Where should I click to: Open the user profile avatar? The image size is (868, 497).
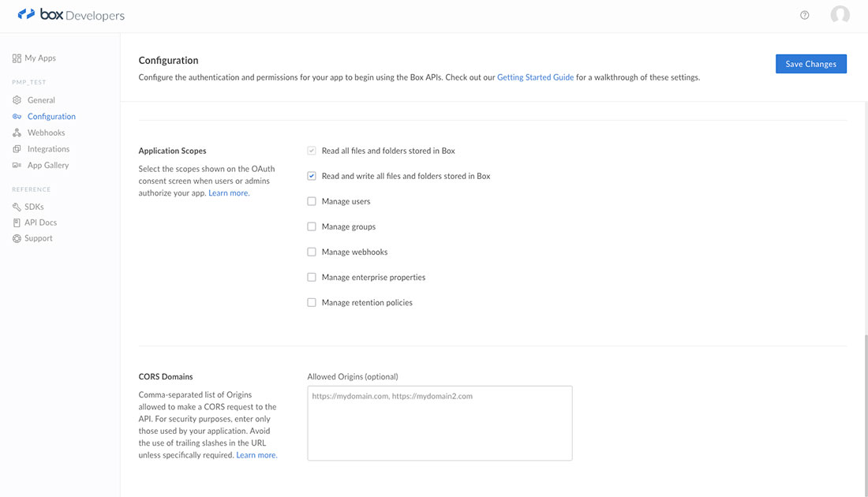[840, 15]
